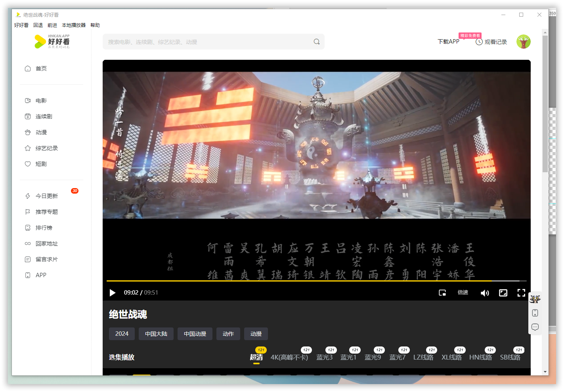This screenshot has width=564, height=392.
Task: Select the HN线路 source tab
Action: point(480,357)
